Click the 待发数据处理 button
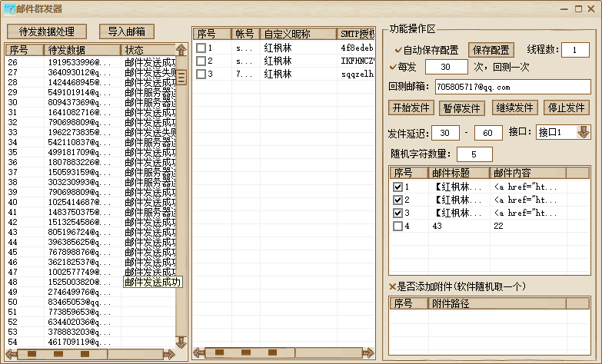The image size is (602, 364). 47,31
